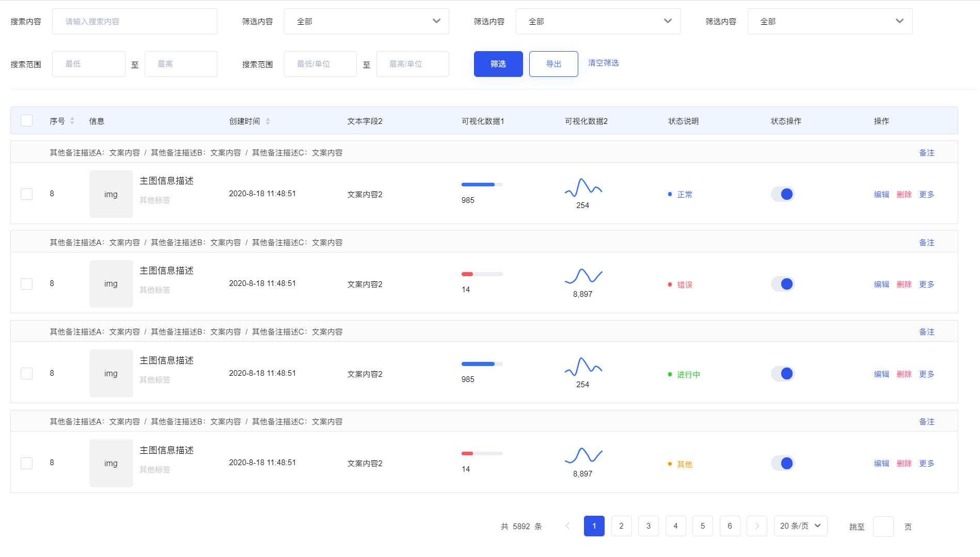Go to previous page arrow

coord(567,526)
